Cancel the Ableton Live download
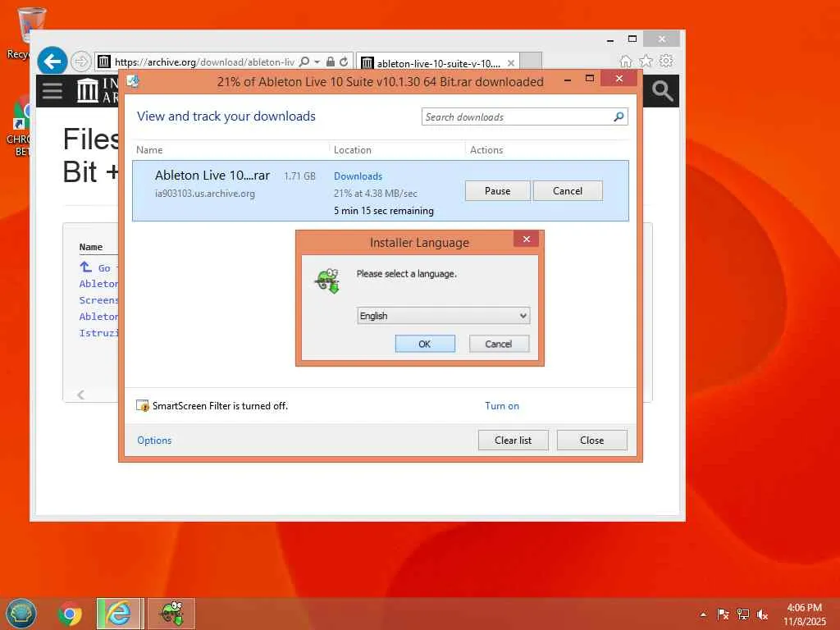 568,190
